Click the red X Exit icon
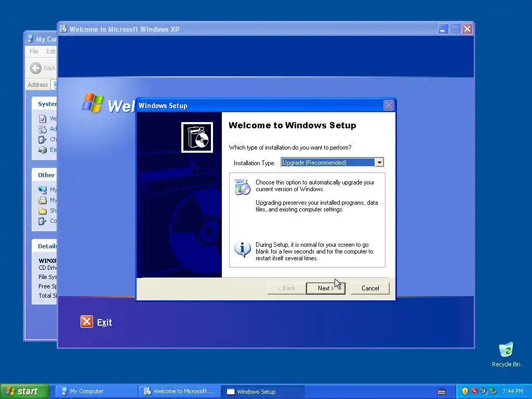 coord(87,322)
